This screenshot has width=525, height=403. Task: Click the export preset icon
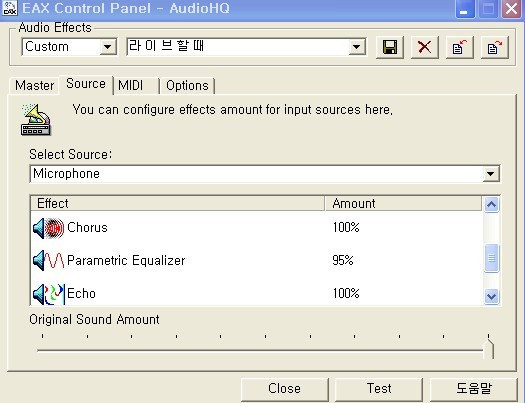coord(495,48)
